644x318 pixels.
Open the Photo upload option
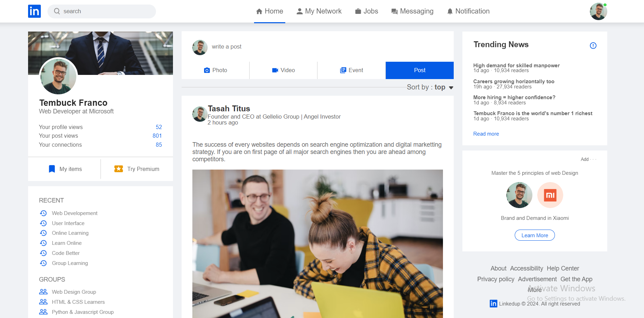click(x=215, y=70)
